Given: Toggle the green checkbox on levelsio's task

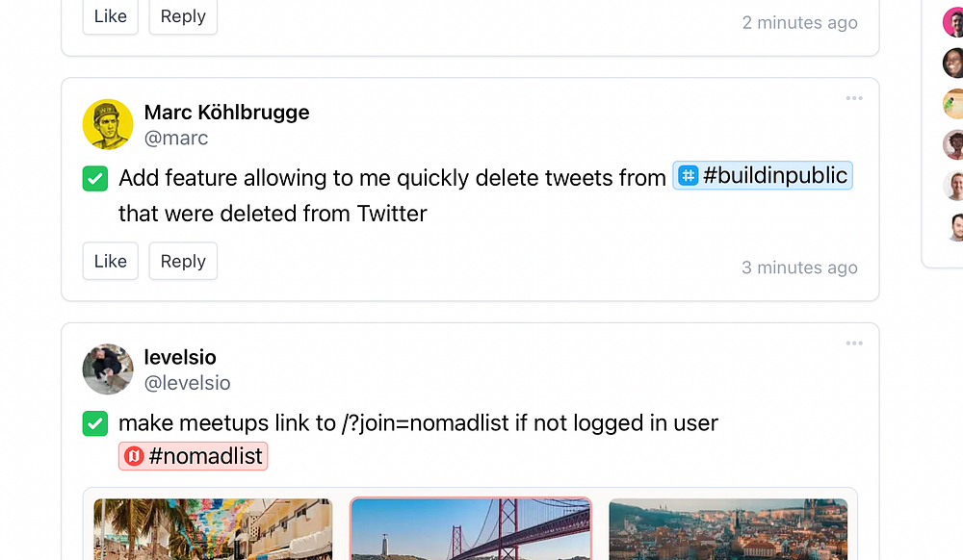Looking at the screenshot, I should [95, 423].
